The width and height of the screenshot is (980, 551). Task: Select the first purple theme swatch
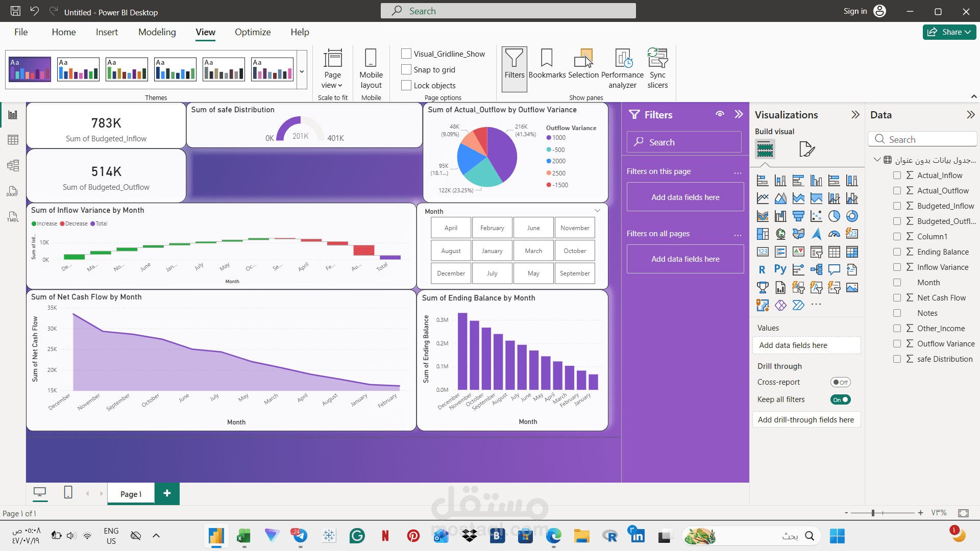click(x=30, y=69)
